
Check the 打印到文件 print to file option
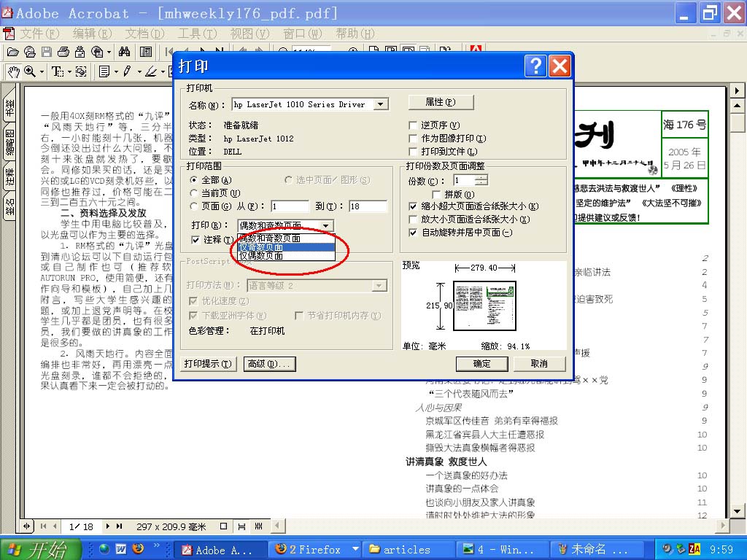point(414,152)
